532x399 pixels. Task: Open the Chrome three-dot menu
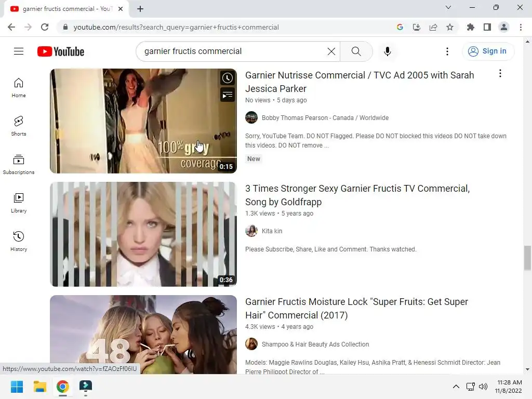[x=521, y=27]
